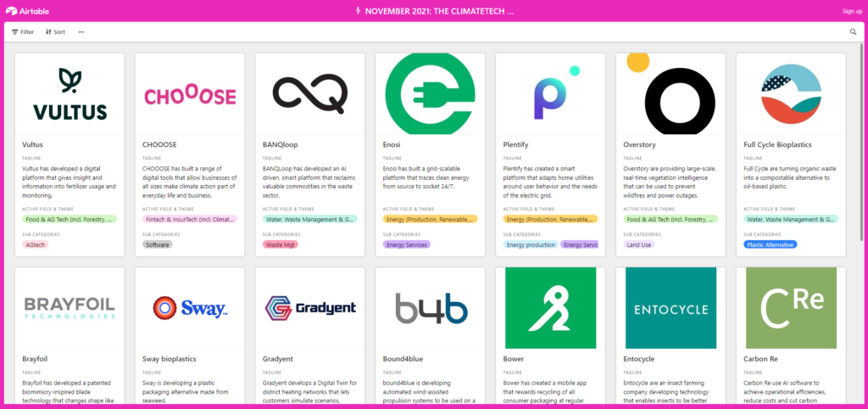This screenshot has width=868, height=409.
Task: Click Full Cycle's Water, Waste Management tag
Action: [x=791, y=219]
